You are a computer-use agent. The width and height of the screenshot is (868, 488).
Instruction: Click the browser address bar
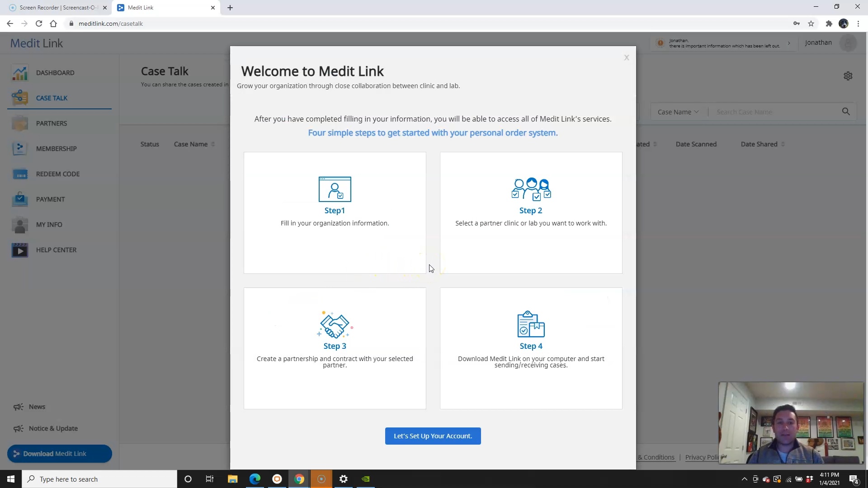(x=425, y=23)
